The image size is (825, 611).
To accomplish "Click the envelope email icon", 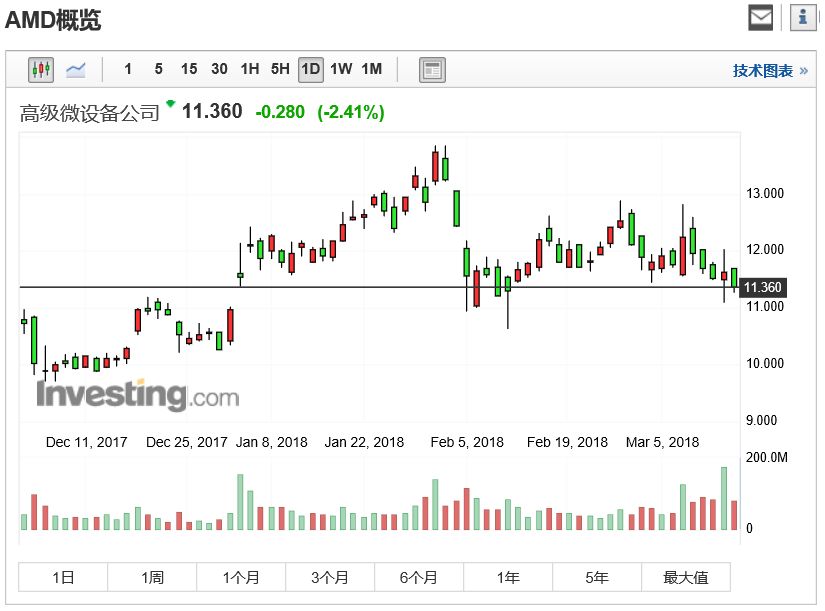I will point(761,17).
